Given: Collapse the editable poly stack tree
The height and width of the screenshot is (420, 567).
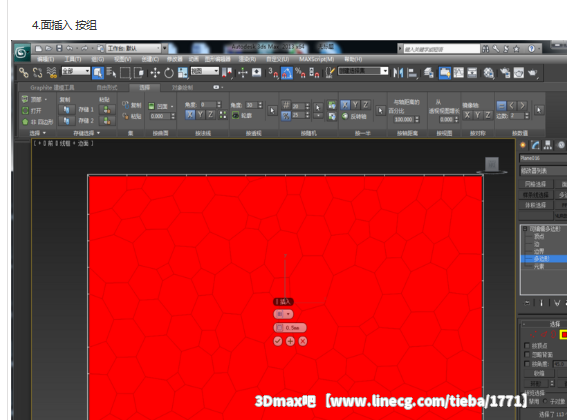Looking at the screenshot, I should click(x=525, y=229).
